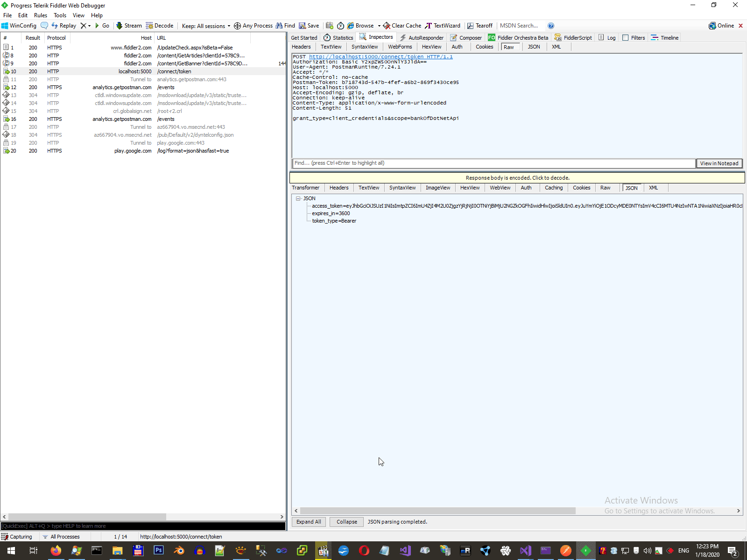Screen dimensions: 747x560
Task: Select session 10 localhost:5000 /connect/token
Action: [x=143, y=71]
